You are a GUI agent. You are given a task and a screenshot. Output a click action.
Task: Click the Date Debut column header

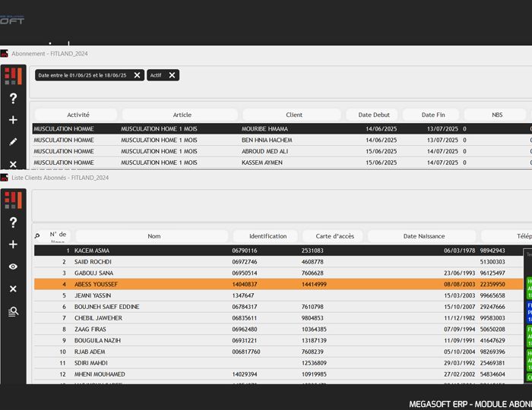(372, 115)
